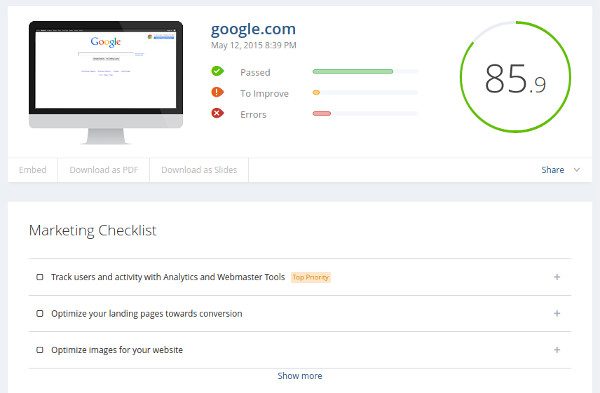Click the Errors label

pyautogui.click(x=253, y=114)
